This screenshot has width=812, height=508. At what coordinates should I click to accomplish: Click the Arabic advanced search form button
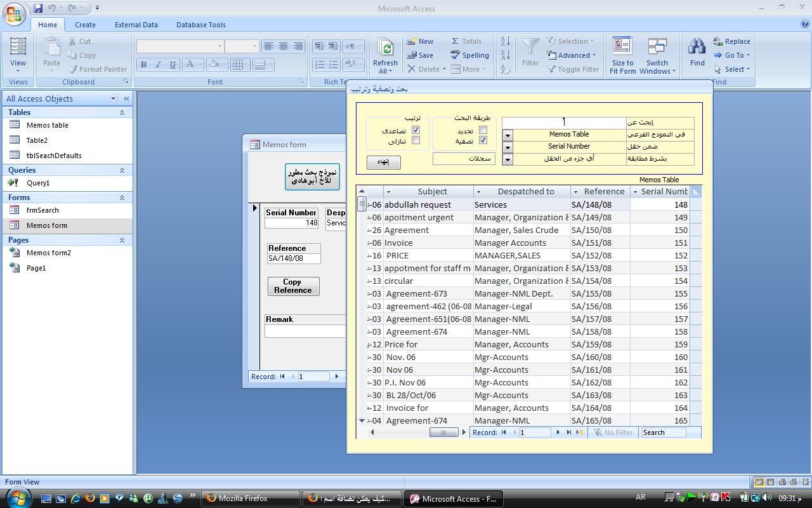point(311,176)
